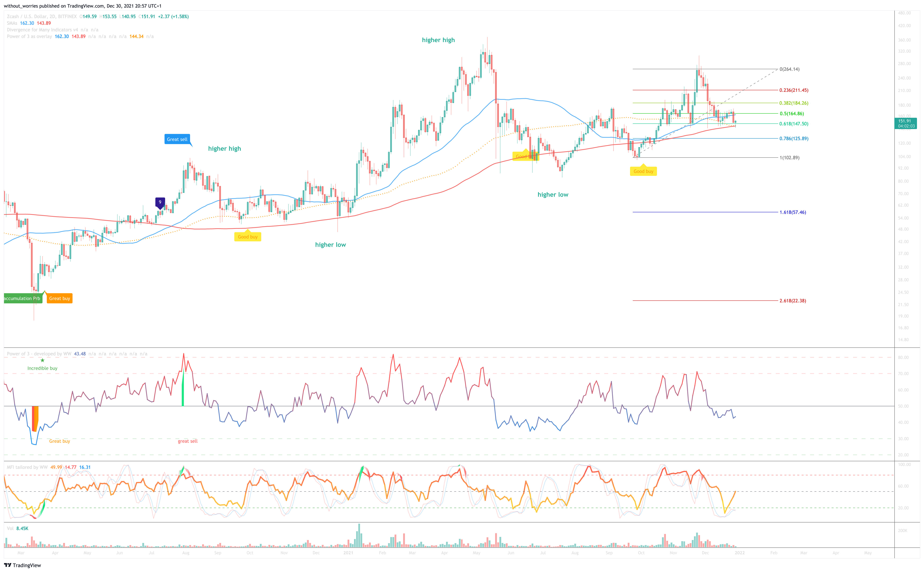Select the 1.618(57.46) Fibonacci extension label
Viewport: 924px width, 572px height.
[793, 212]
